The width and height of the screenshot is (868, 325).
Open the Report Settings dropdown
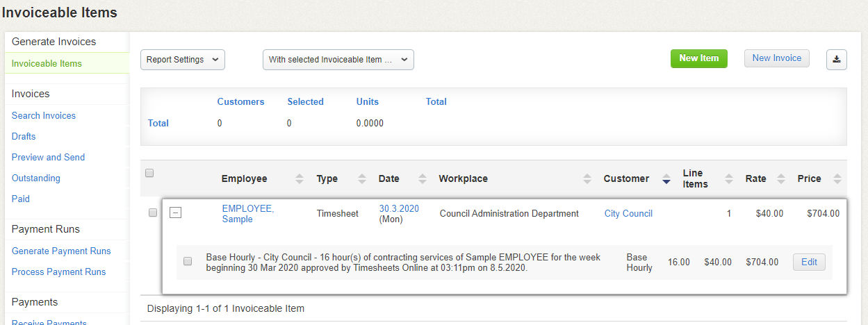coord(183,60)
